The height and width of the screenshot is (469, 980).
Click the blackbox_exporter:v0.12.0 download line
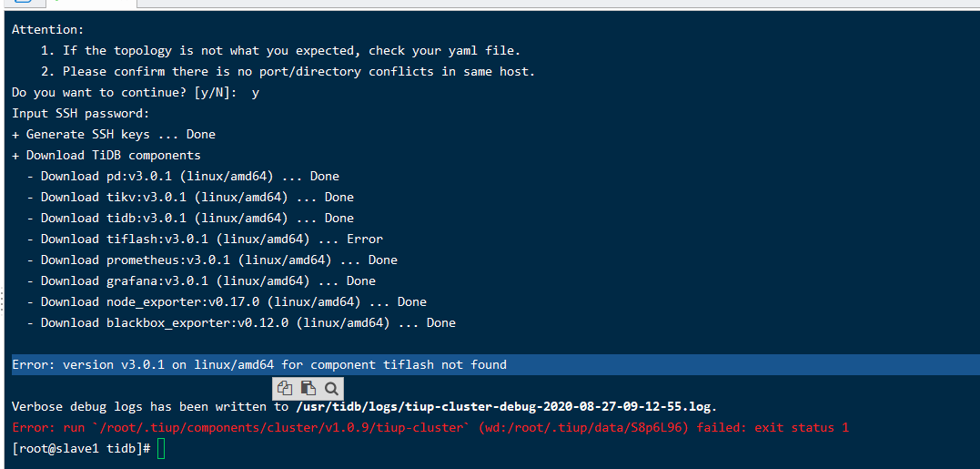click(248, 322)
